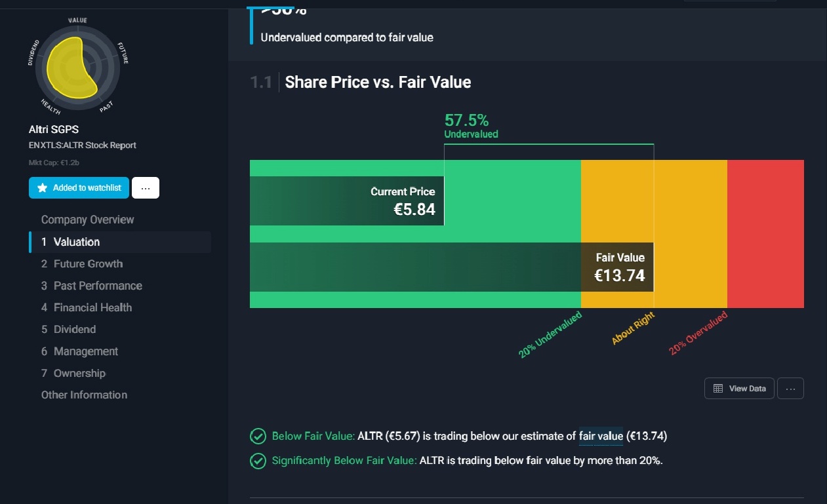
Task: Click the fair value link
Action: point(601,436)
